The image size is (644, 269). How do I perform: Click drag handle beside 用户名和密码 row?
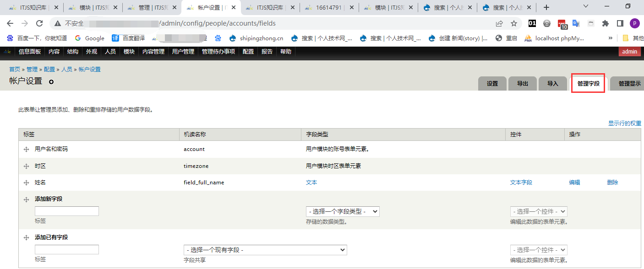coord(26,149)
